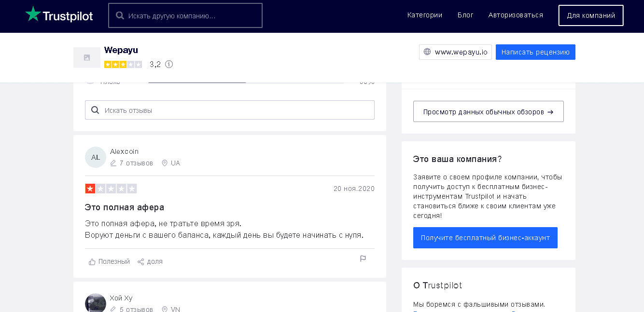The height and width of the screenshot is (312, 644).
Task: Open the Блог menu item
Action: (x=465, y=15)
